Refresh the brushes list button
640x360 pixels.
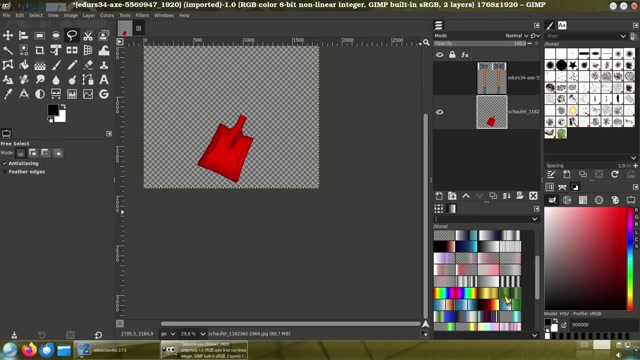pos(615,174)
